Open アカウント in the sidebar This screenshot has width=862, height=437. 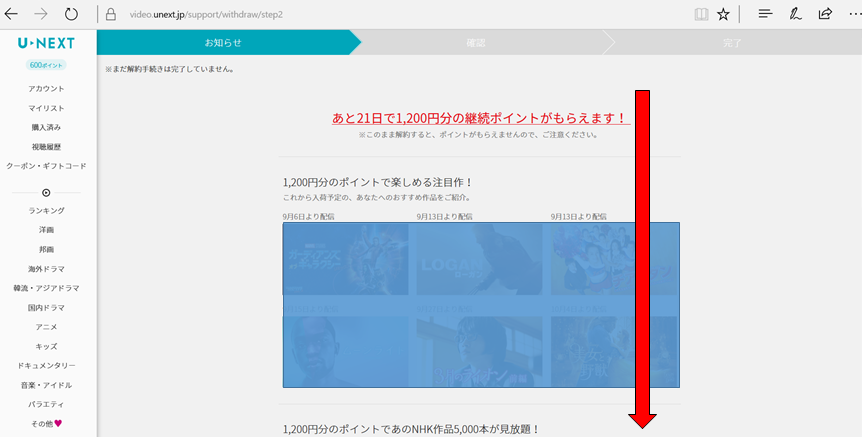click(x=46, y=88)
